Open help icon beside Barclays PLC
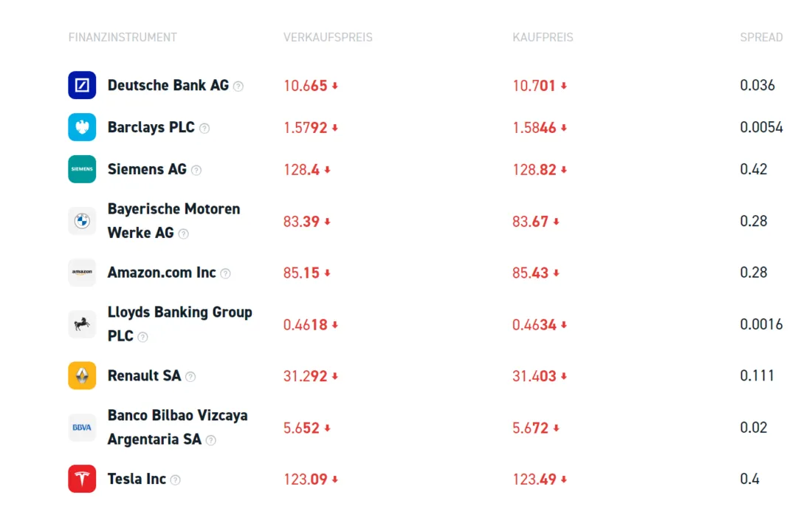The height and width of the screenshot is (512, 812). click(x=204, y=129)
